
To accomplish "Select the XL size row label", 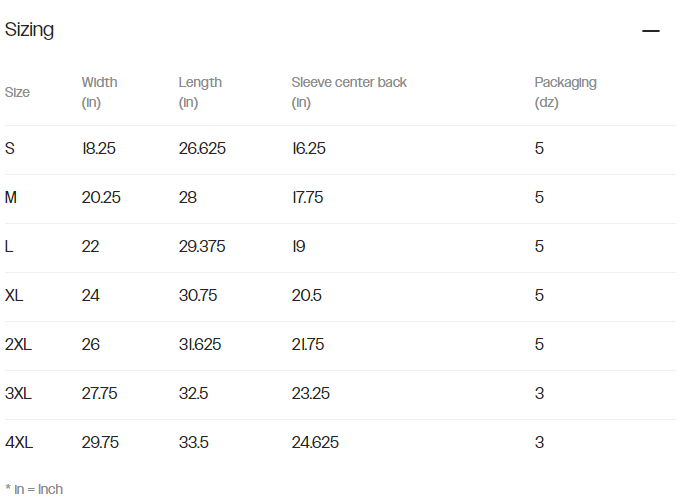I will coord(14,296).
